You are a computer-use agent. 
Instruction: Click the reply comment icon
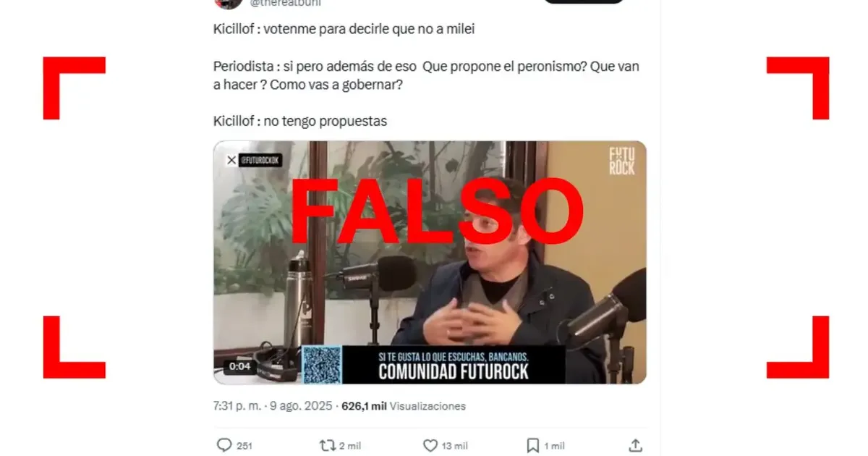[x=224, y=445]
